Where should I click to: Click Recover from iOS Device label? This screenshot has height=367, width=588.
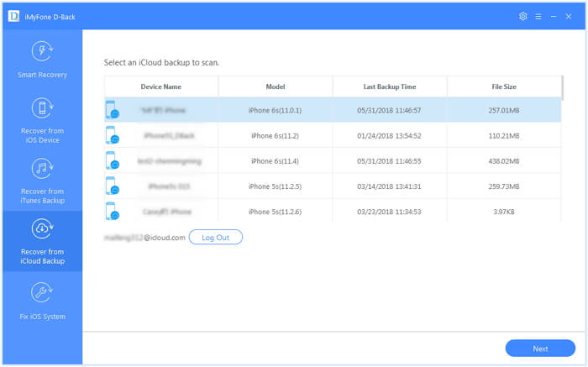42,135
